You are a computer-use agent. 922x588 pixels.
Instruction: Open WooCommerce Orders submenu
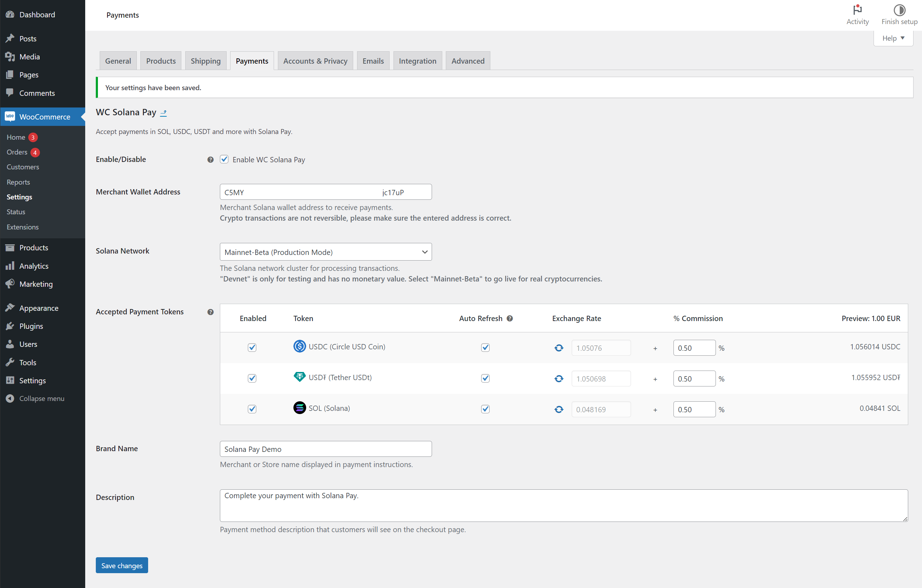(17, 152)
